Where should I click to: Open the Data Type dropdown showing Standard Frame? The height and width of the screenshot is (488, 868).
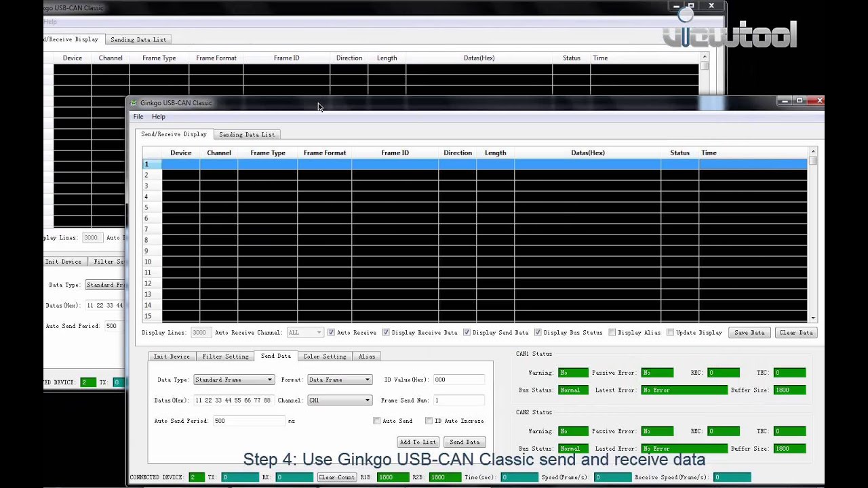(234, 380)
